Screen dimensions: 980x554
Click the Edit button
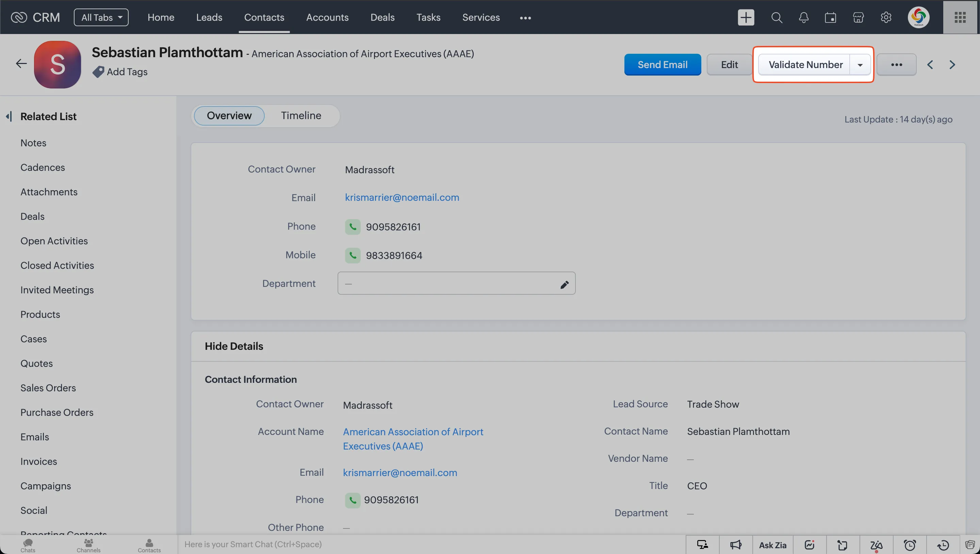pos(729,64)
